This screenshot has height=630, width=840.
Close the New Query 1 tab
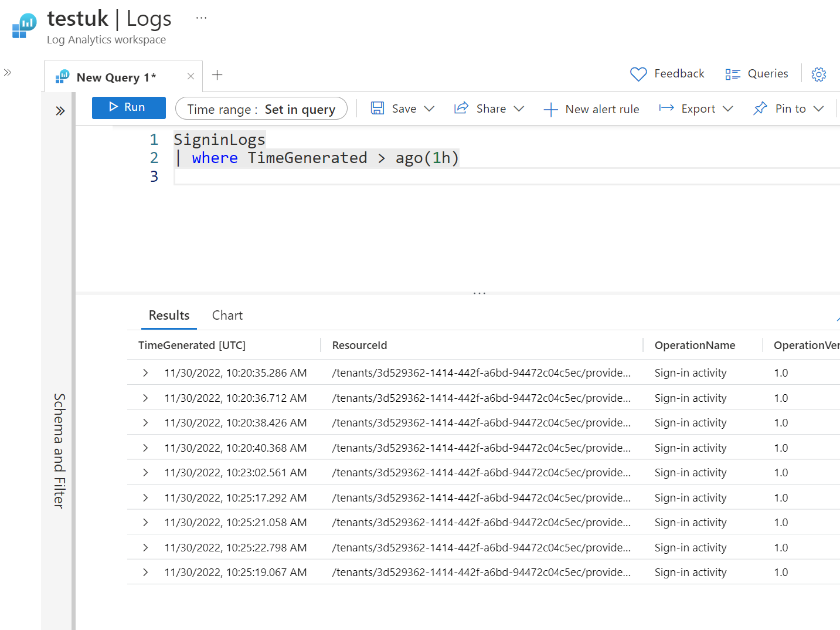(191, 76)
